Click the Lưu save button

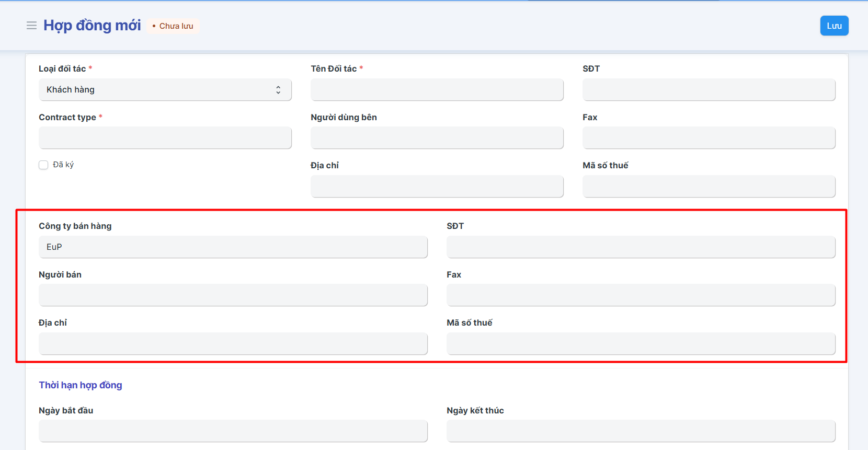[x=834, y=26]
